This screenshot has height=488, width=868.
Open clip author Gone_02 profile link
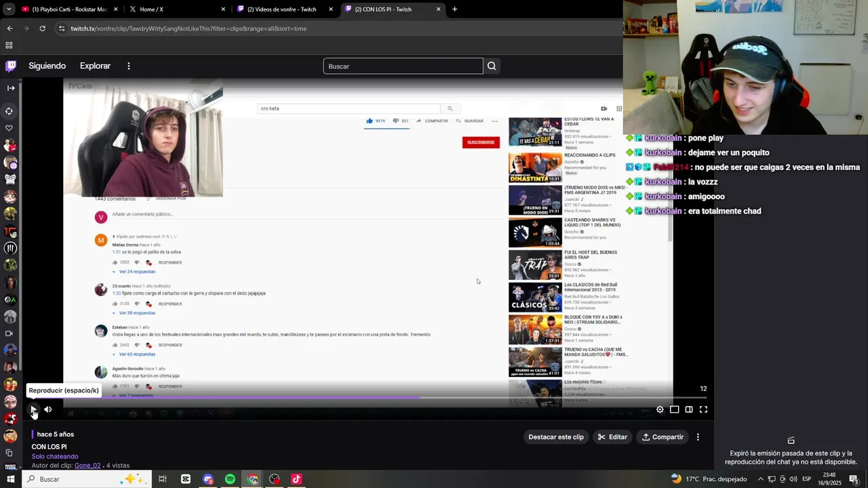pos(87,466)
